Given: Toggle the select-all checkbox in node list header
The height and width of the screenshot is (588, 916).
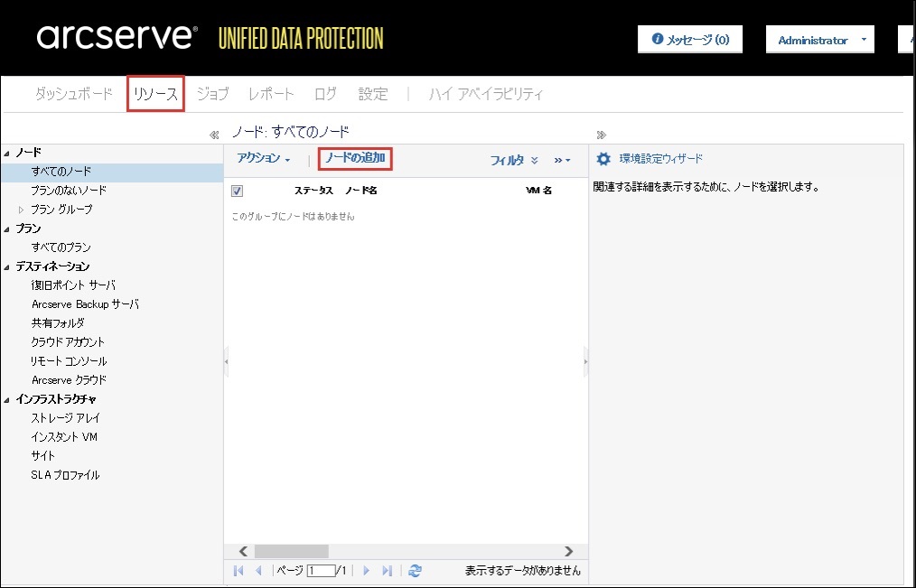Looking at the screenshot, I should pos(238,191).
